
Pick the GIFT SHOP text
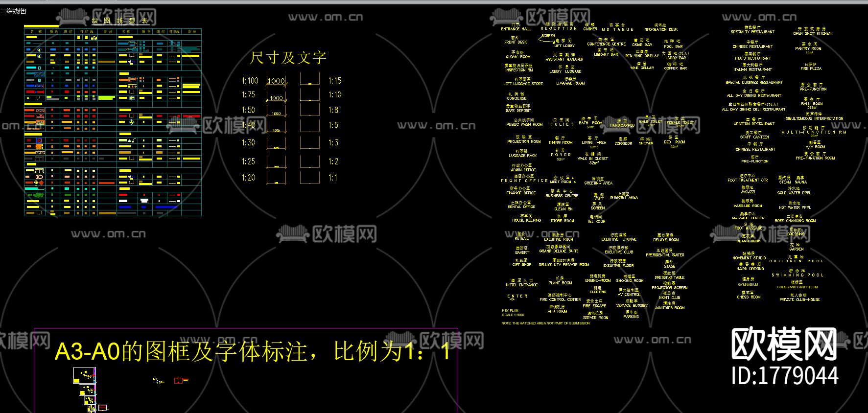pos(522,265)
